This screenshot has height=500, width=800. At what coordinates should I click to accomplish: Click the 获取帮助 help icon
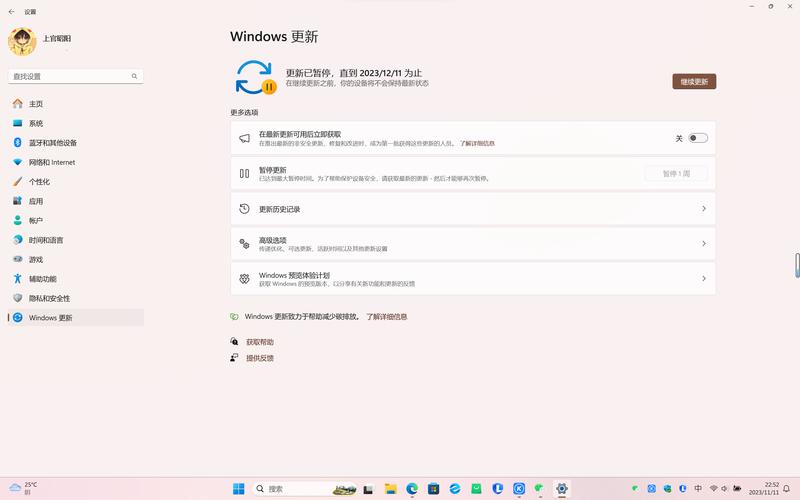click(x=235, y=342)
